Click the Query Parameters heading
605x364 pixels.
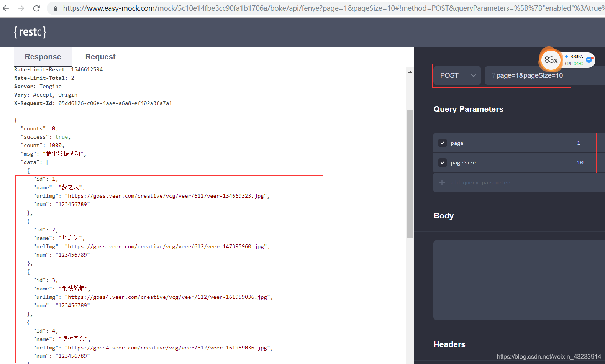click(468, 109)
